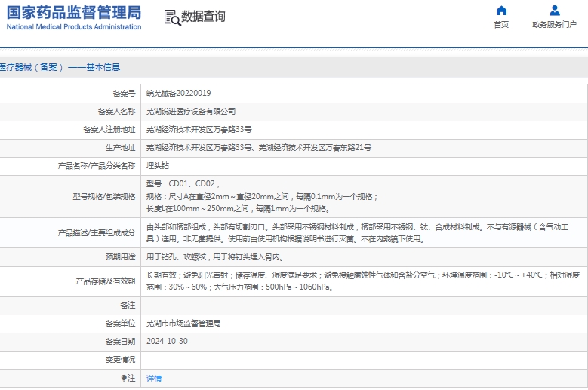Click the 备案人名称 row label

(117, 112)
